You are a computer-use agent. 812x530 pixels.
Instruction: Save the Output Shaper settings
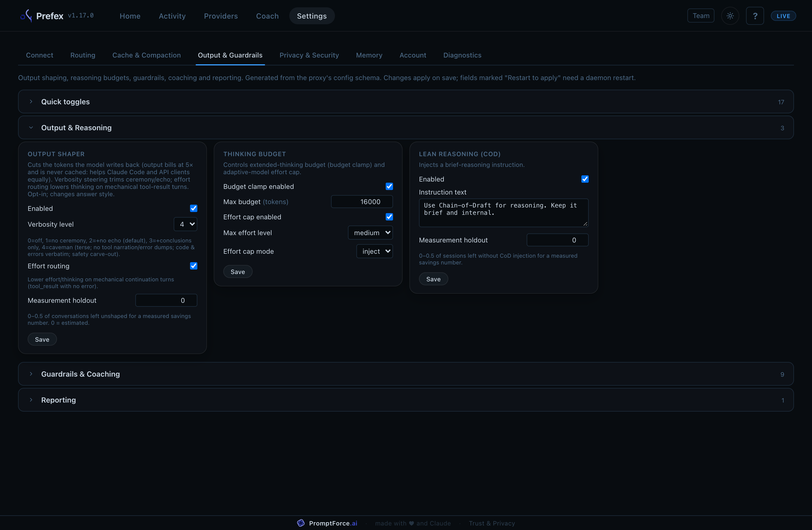pos(42,339)
